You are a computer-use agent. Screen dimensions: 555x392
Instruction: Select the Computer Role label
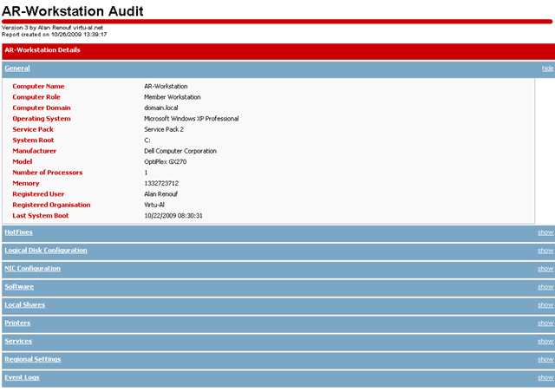pos(36,97)
